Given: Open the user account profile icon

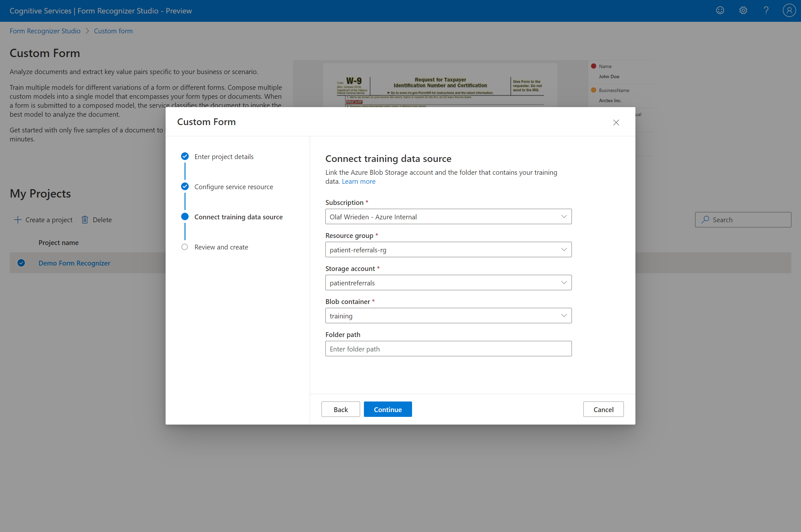Looking at the screenshot, I should tap(789, 11).
